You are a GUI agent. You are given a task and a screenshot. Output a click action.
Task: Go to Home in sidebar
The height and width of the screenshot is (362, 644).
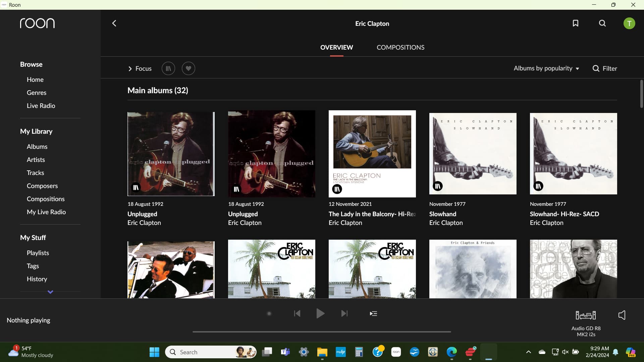[x=35, y=79]
